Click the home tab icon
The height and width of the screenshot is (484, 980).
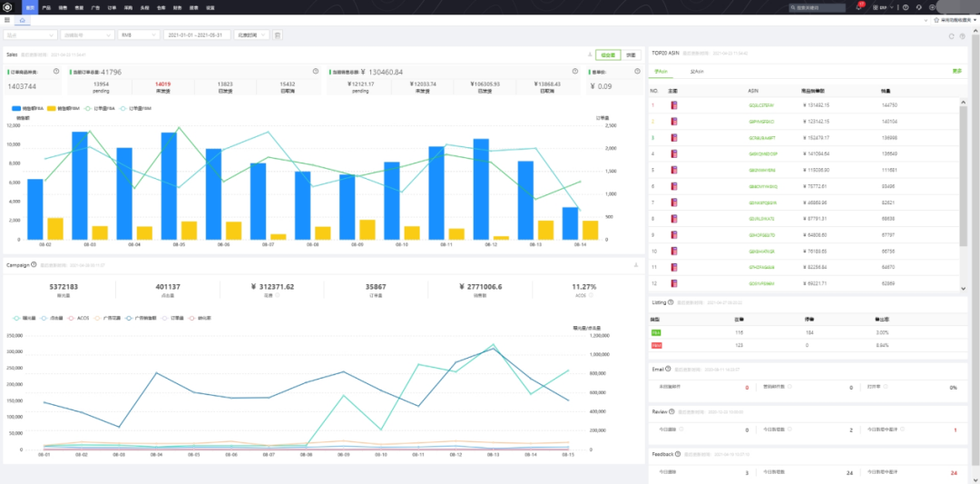[x=22, y=19]
